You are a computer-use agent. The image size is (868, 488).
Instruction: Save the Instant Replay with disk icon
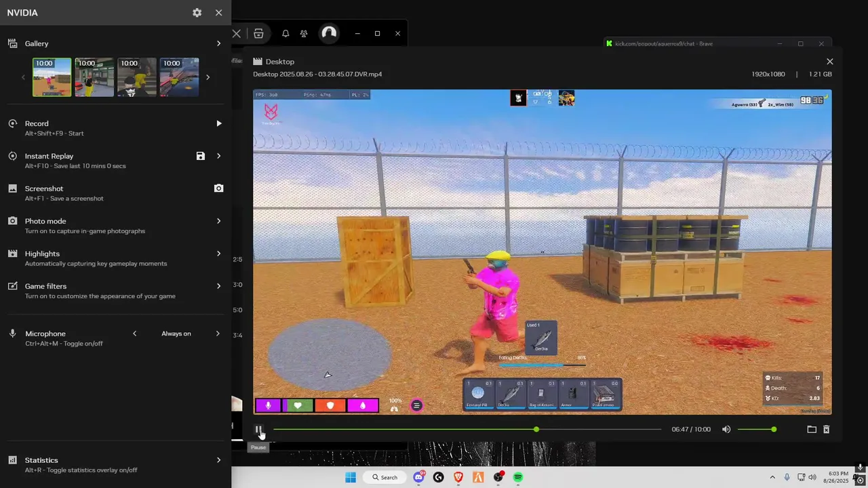coord(201,156)
